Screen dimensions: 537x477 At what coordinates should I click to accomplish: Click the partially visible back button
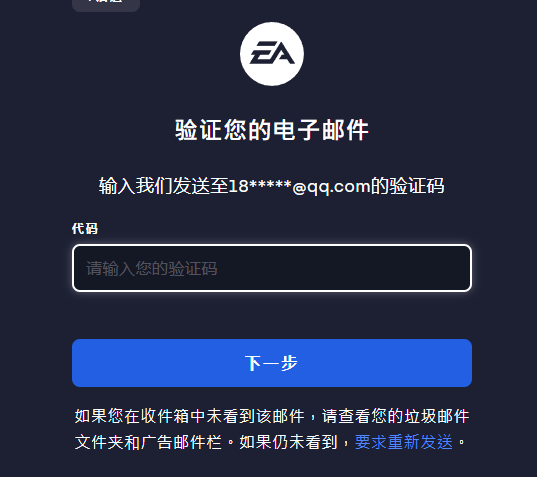point(106,5)
